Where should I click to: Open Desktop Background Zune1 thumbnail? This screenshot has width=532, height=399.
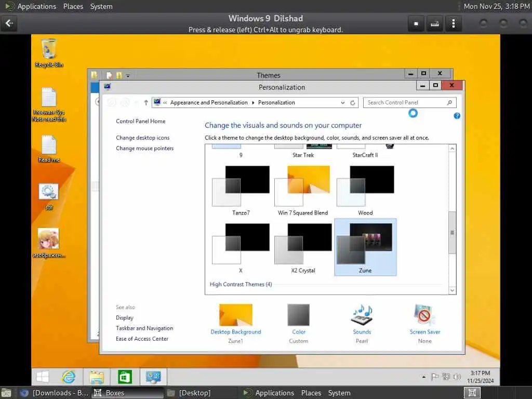coord(236,315)
